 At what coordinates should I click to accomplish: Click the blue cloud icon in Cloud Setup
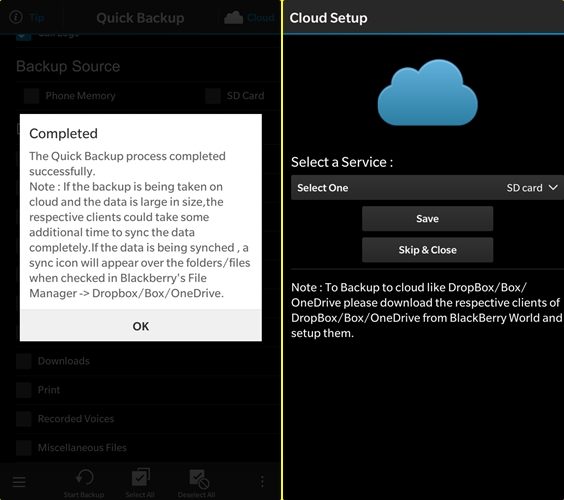(427, 93)
